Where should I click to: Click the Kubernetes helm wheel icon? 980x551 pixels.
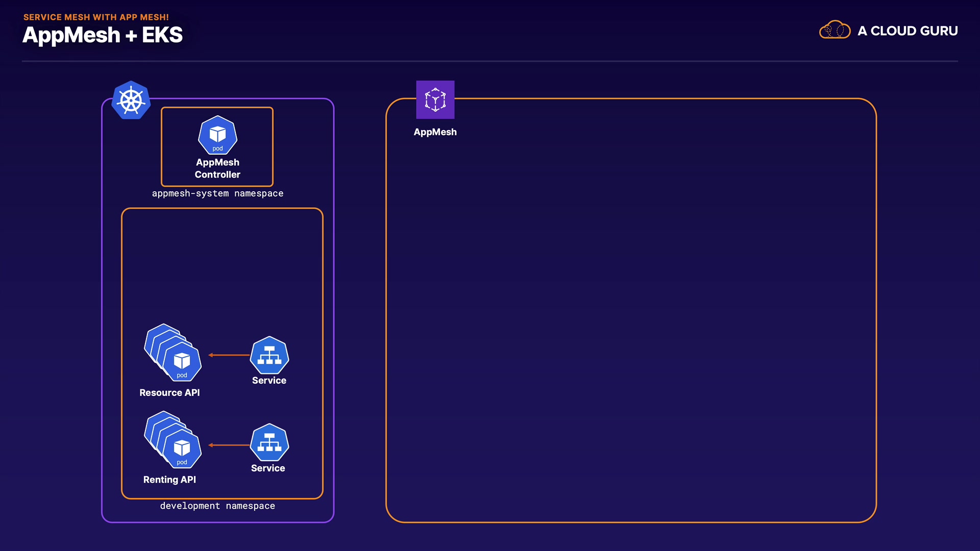point(131,100)
